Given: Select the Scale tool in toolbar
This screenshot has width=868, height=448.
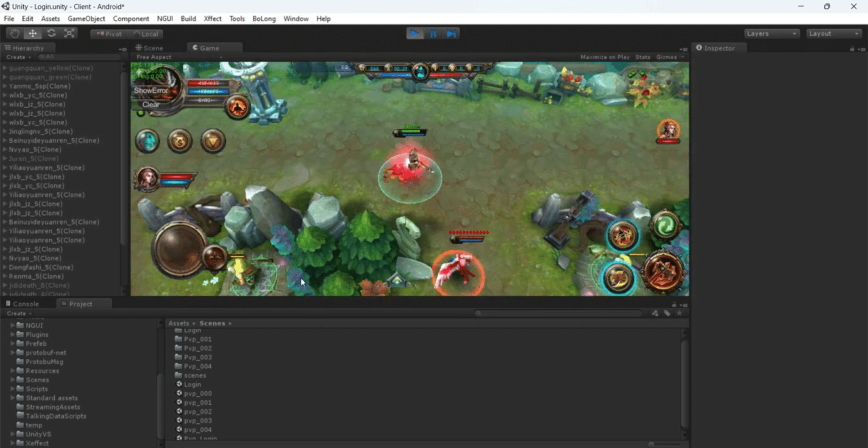Looking at the screenshot, I should (69, 34).
